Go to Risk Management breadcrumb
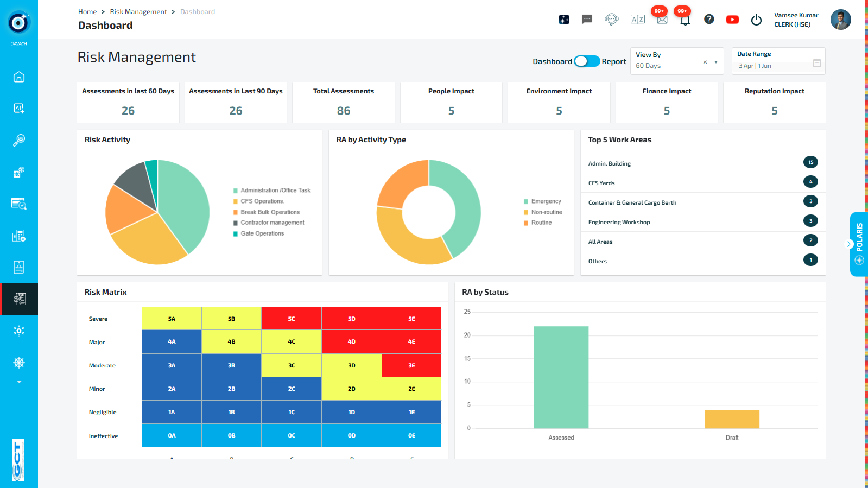This screenshot has width=868, height=488. pos(138,12)
